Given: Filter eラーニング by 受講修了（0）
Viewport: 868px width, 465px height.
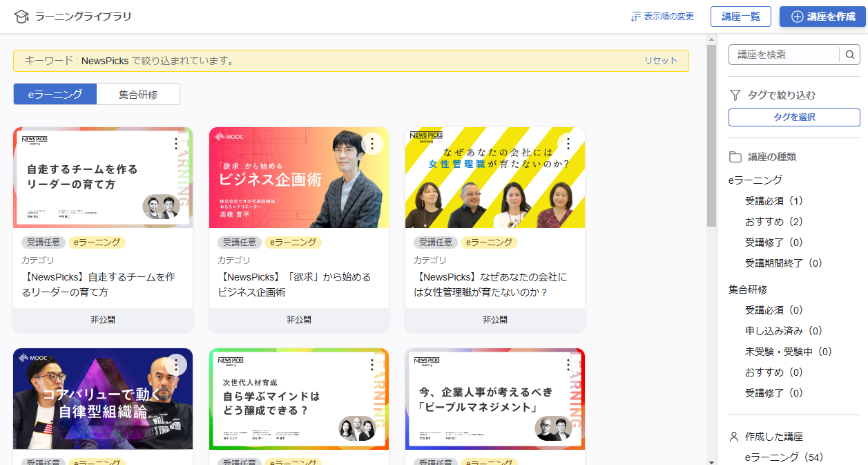Looking at the screenshot, I should click(774, 243).
